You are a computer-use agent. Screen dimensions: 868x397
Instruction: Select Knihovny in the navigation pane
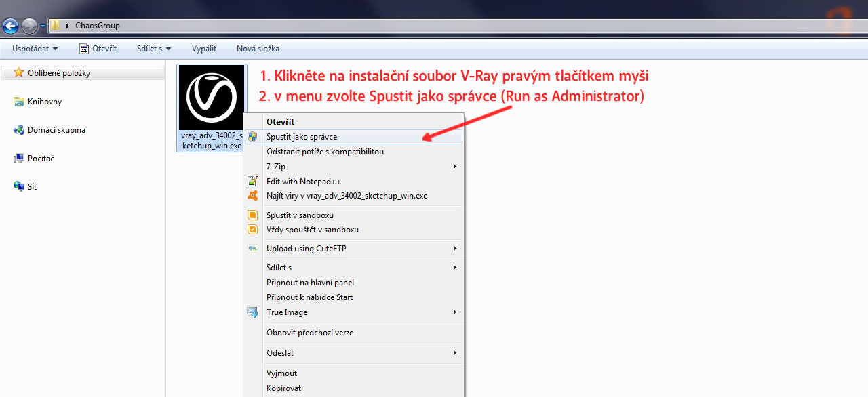[x=45, y=102]
